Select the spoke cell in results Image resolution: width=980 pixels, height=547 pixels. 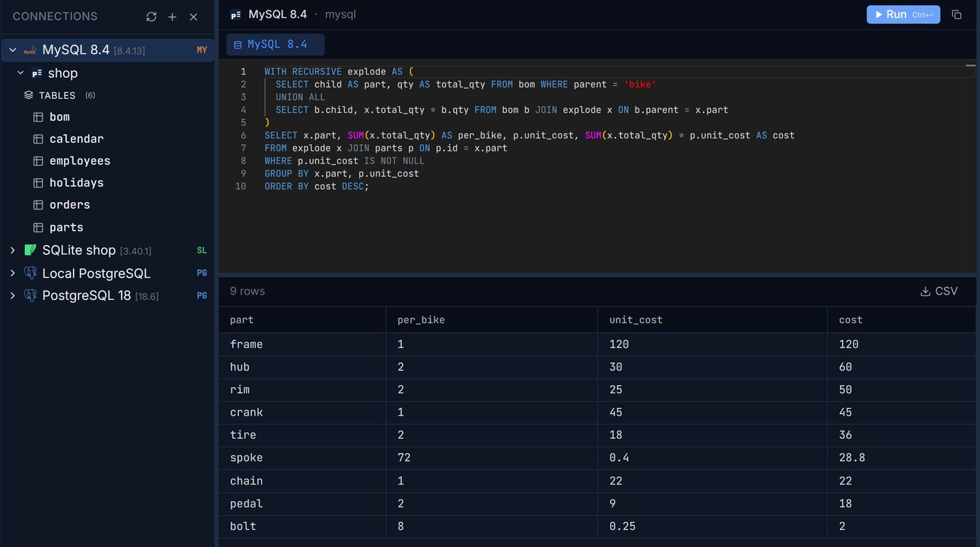(302, 458)
